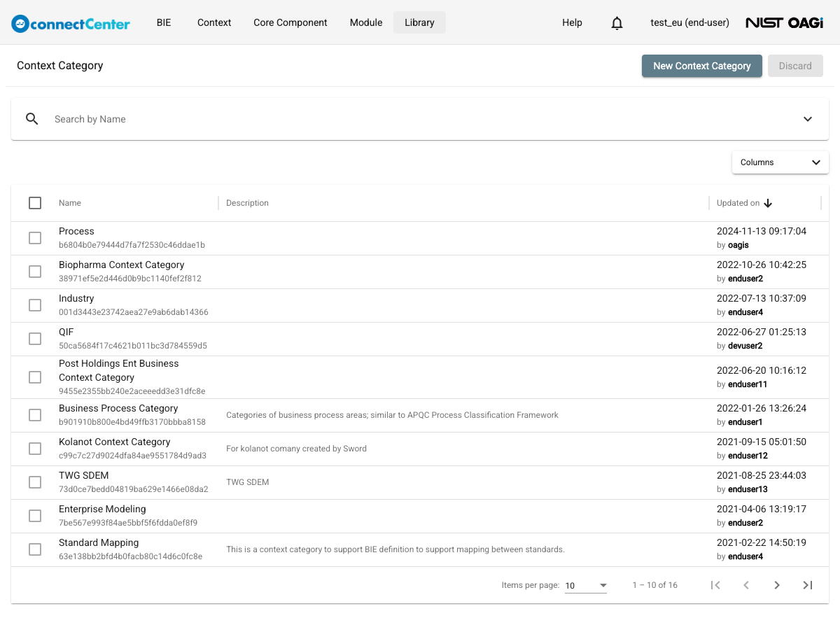Click the timestamp 2024-11-13 09:17:04

pos(762,231)
